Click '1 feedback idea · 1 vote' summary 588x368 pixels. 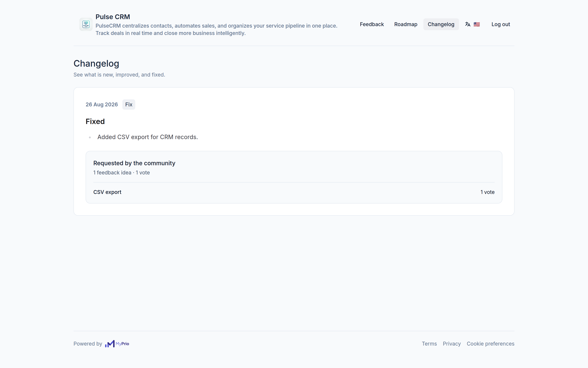121,173
